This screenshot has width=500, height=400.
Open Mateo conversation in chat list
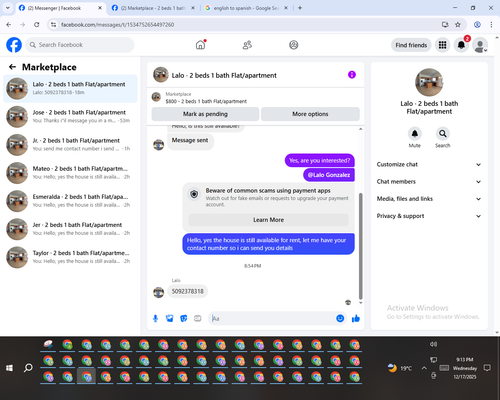(x=70, y=173)
